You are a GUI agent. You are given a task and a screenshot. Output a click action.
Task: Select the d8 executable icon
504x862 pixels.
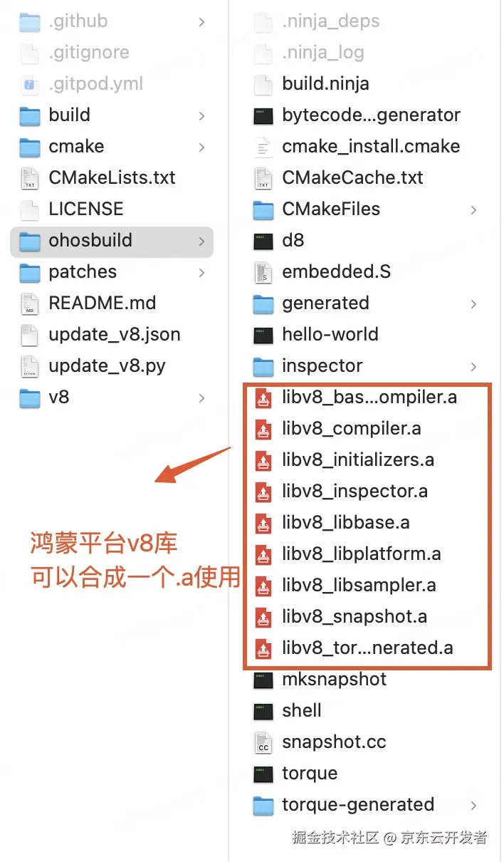(x=263, y=241)
